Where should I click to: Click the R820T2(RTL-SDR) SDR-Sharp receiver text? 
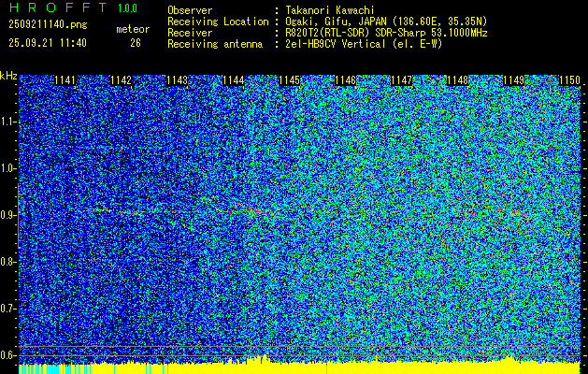pos(386,33)
